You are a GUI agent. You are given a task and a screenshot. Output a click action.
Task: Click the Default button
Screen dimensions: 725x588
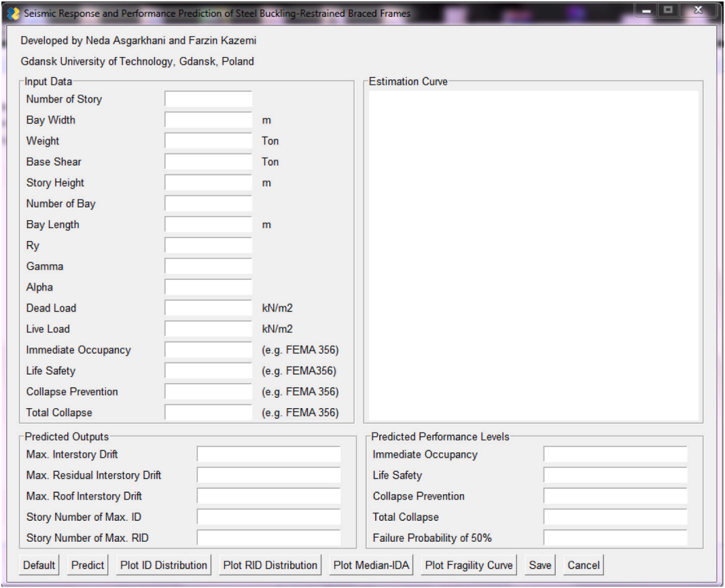[39, 565]
